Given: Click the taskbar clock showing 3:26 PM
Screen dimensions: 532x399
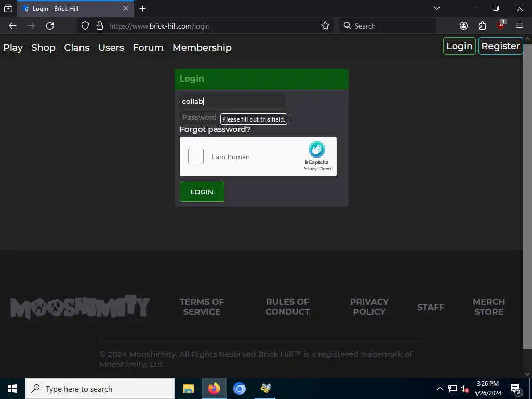Looking at the screenshot, I should [487, 389].
